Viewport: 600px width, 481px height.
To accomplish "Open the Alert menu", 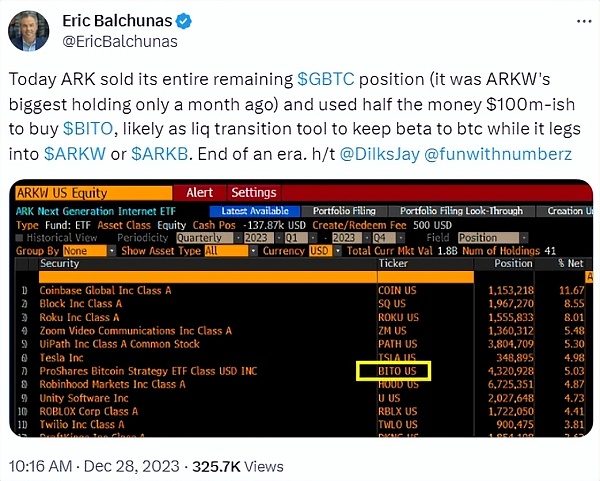I will point(199,193).
